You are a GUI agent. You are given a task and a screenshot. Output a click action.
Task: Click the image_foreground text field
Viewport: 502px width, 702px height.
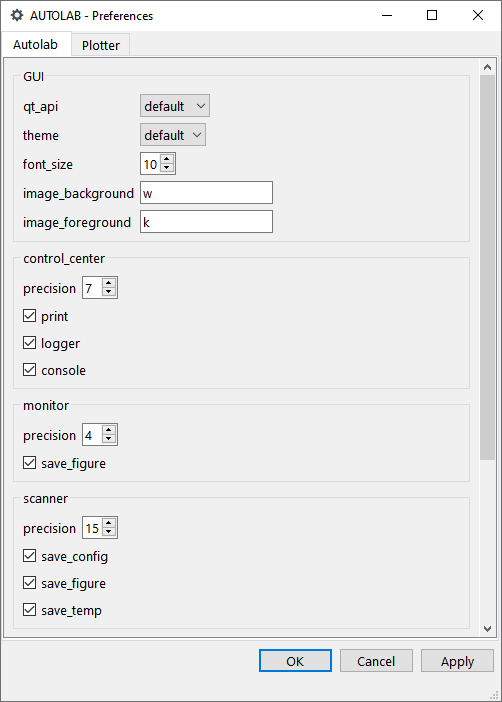[206, 222]
